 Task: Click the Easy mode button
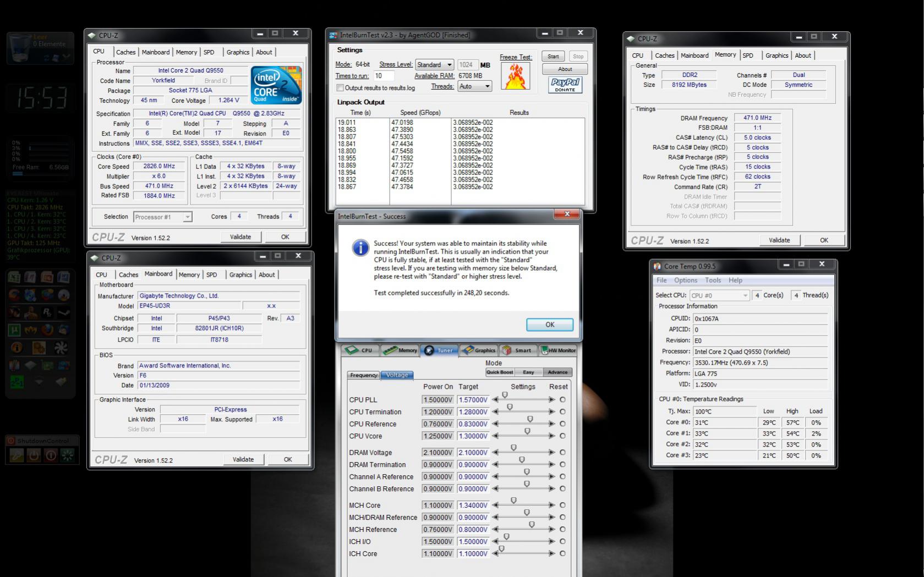pos(528,372)
